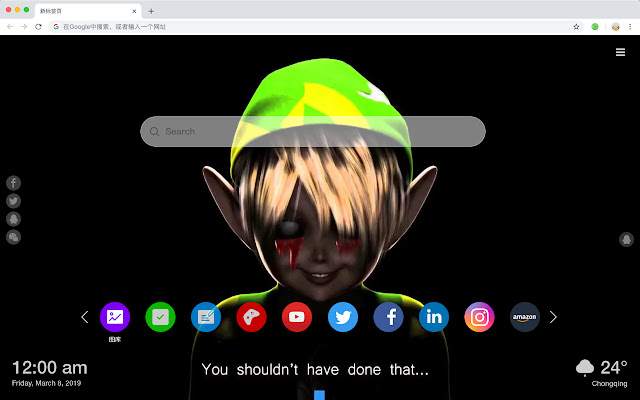
Task: Share via the QQ penguin icon in left sidebar
Action: point(13,219)
